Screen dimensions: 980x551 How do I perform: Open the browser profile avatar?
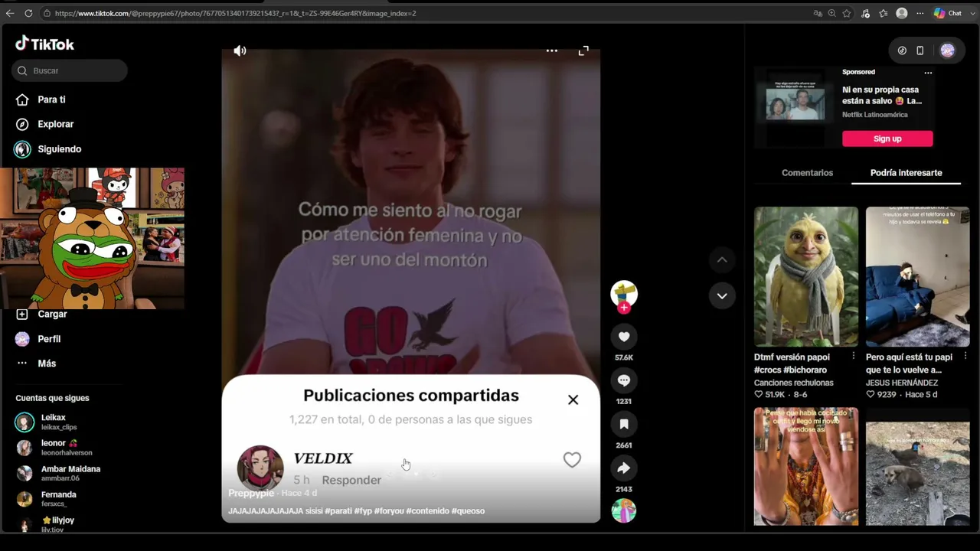click(902, 13)
